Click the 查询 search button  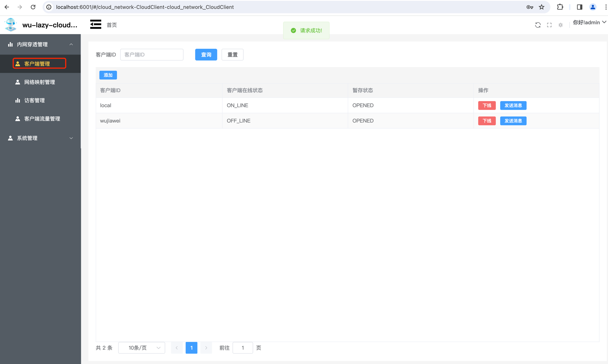coord(206,55)
